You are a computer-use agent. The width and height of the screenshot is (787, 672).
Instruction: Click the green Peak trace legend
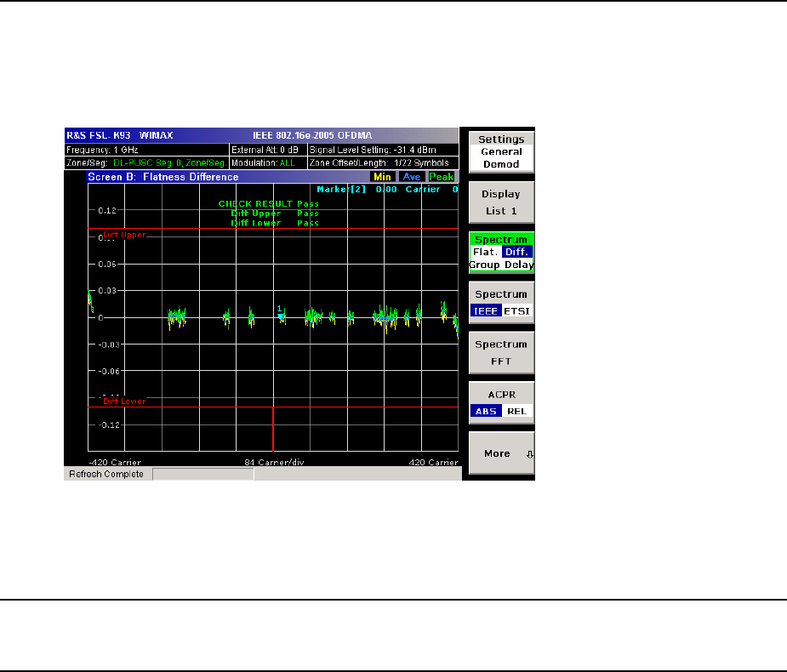click(x=442, y=177)
